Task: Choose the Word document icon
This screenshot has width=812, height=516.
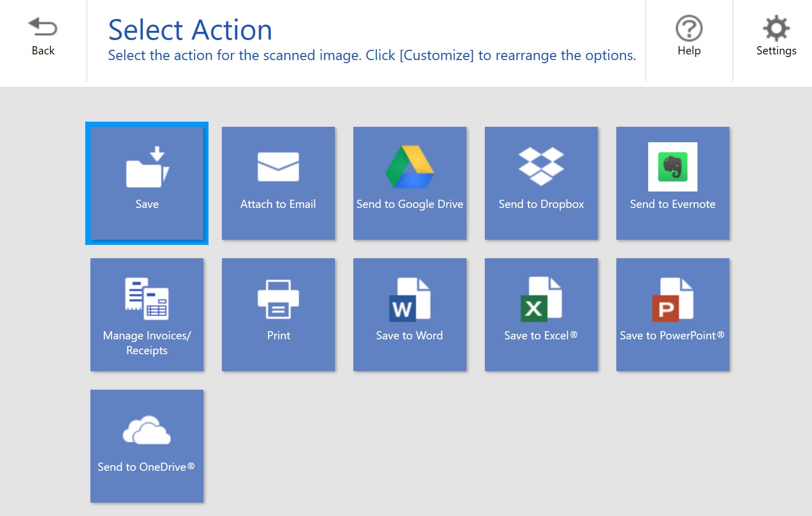Action: point(409,299)
